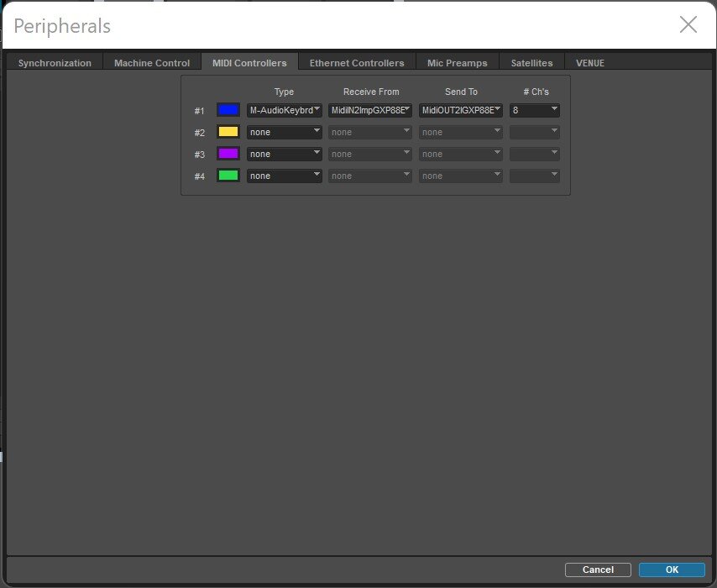This screenshot has height=588, width=717.
Task: Switch to the Synchronization tab
Action: tap(54, 62)
